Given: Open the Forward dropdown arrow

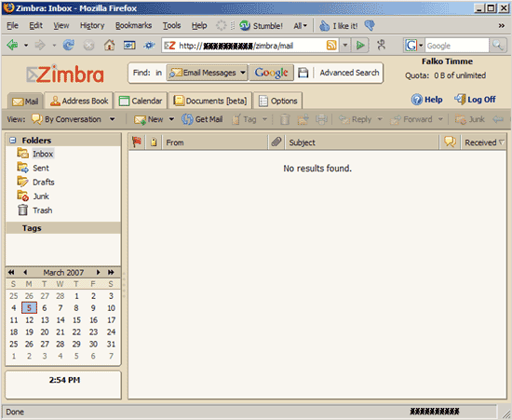Looking at the screenshot, I should [x=440, y=119].
